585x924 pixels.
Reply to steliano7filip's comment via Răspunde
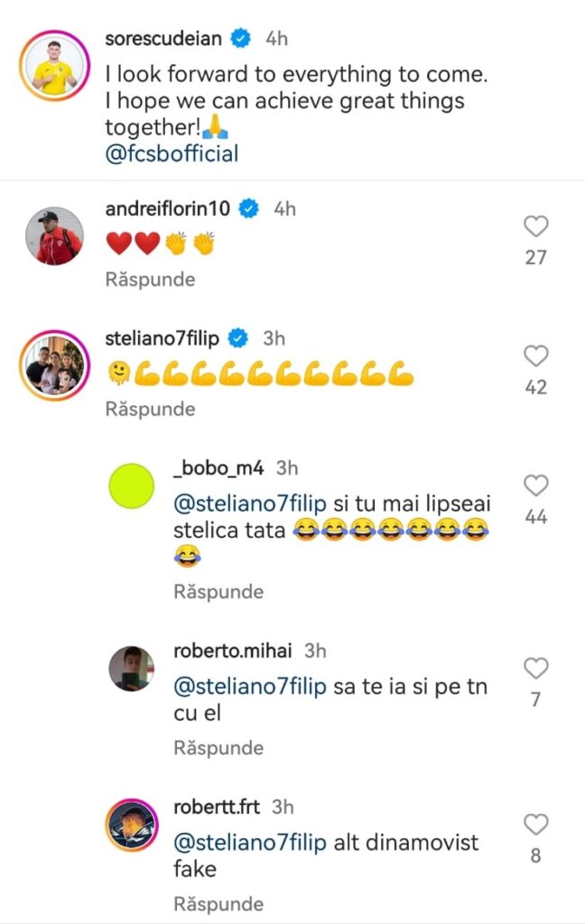[x=150, y=409]
